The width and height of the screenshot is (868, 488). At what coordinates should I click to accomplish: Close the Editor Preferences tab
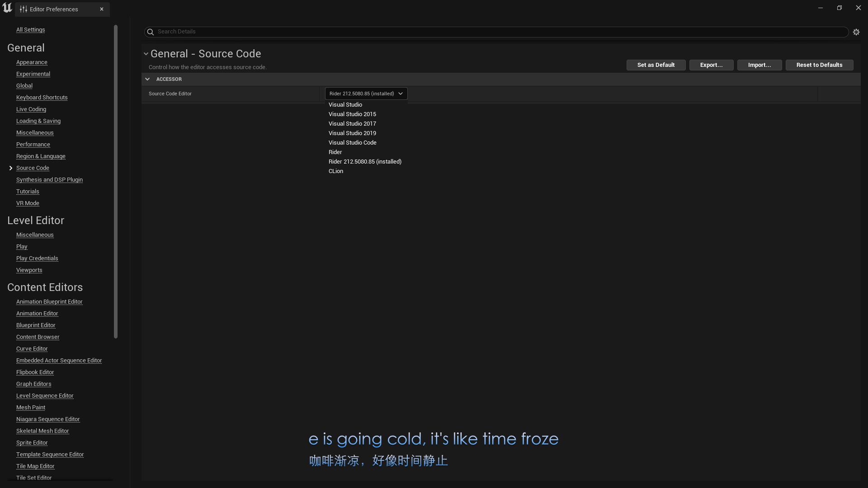[x=101, y=9]
